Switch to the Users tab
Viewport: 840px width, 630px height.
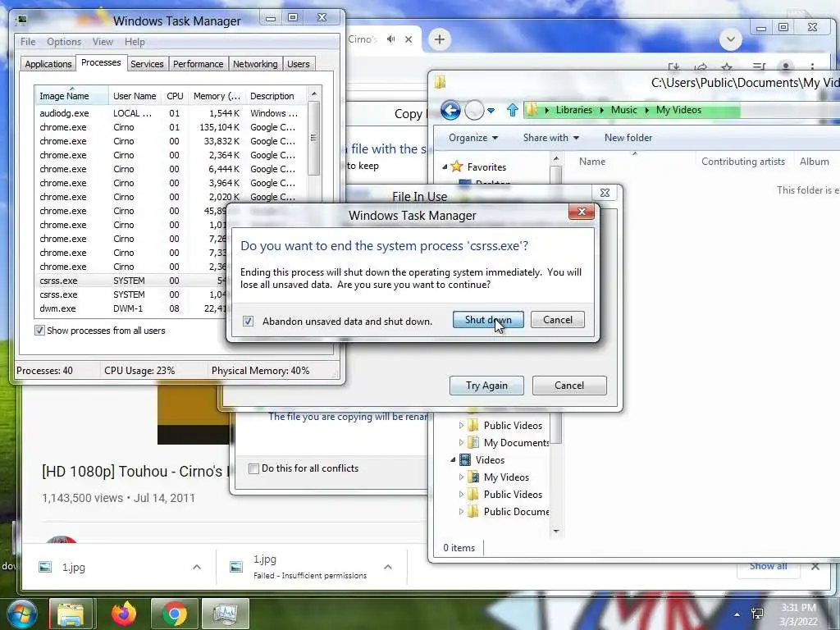(298, 64)
